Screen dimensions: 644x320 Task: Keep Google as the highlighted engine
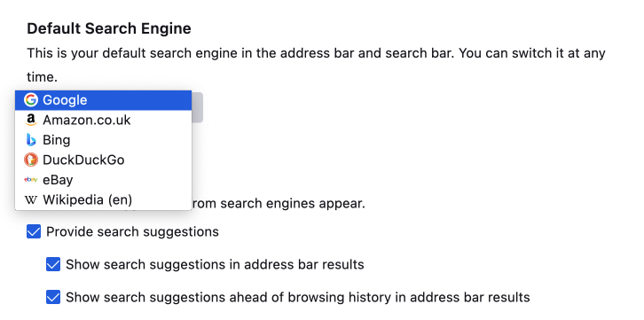click(x=103, y=100)
